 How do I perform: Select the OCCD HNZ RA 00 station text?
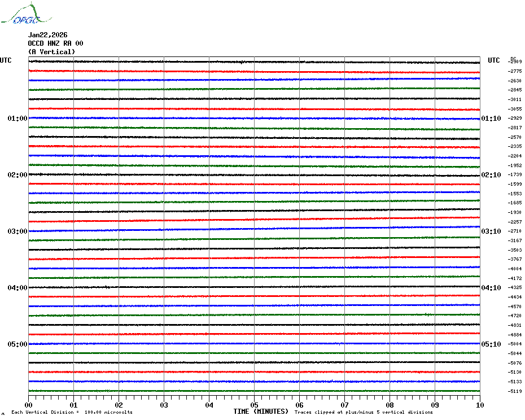55,43
